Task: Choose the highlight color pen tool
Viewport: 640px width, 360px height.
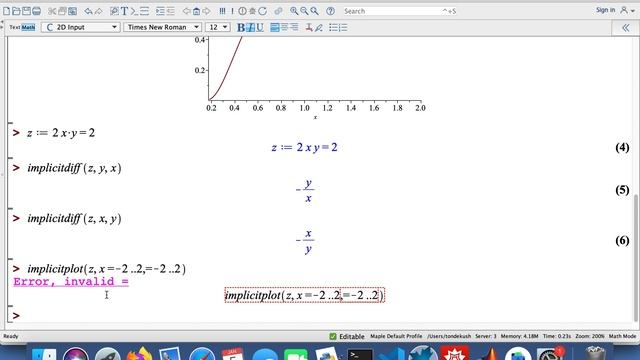Action: click(319, 27)
